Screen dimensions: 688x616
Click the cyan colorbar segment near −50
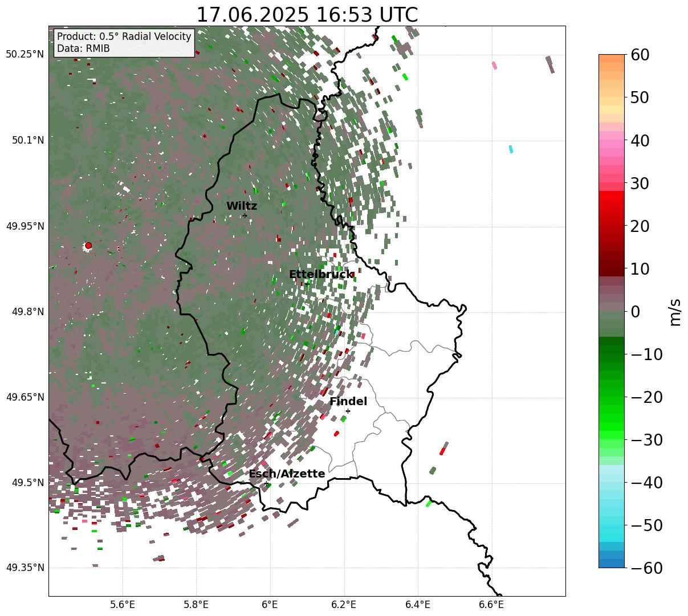[x=612, y=529]
